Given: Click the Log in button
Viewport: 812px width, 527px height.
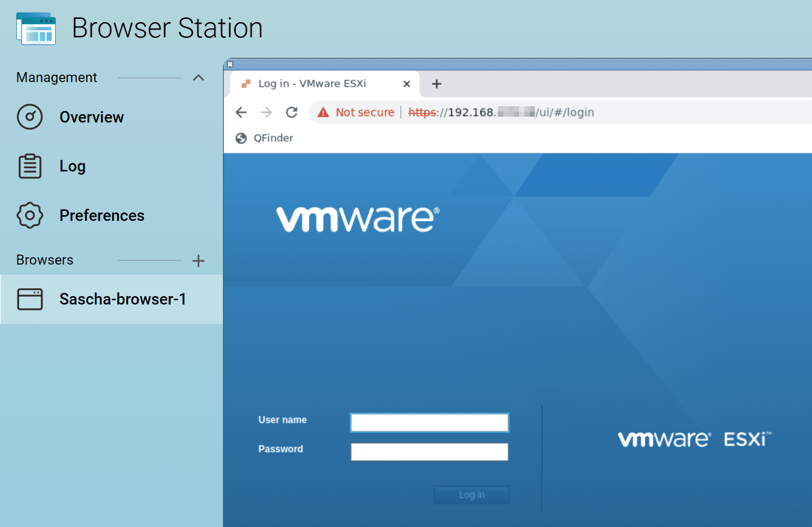Looking at the screenshot, I should (x=472, y=495).
